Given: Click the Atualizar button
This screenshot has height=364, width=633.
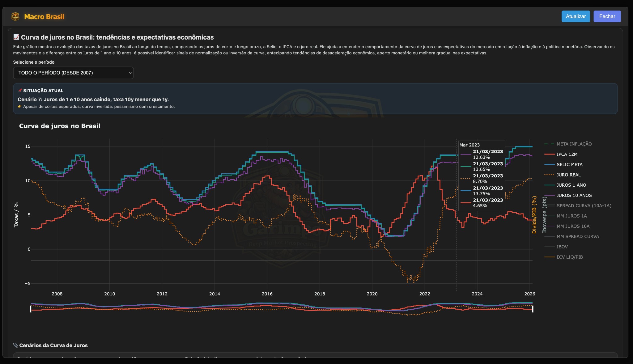Looking at the screenshot, I should tap(576, 16).
